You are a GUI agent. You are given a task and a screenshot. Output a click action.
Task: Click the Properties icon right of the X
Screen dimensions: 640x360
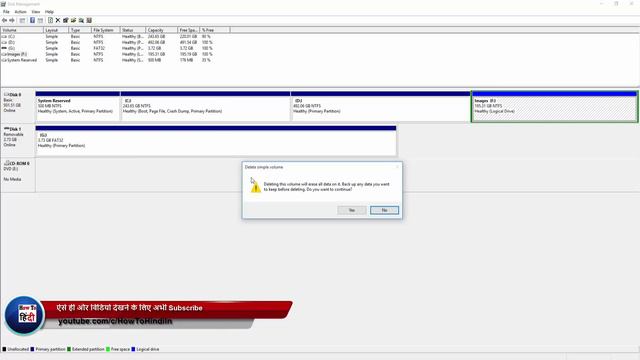click(x=66, y=20)
